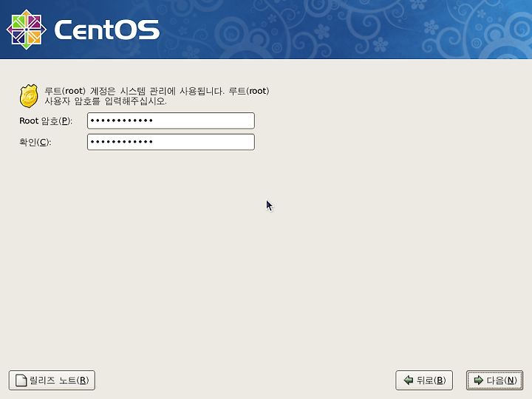The image size is (532, 399).
Task: Click the 확인(C) label
Action: coord(35,142)
